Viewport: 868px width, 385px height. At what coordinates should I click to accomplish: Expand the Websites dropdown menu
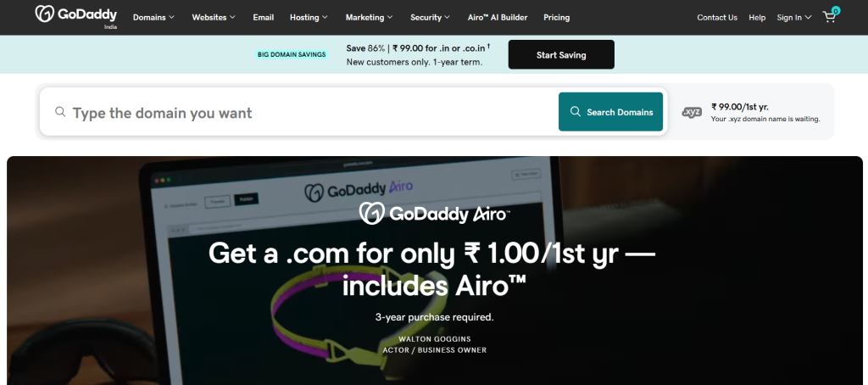tap(213, 17)
